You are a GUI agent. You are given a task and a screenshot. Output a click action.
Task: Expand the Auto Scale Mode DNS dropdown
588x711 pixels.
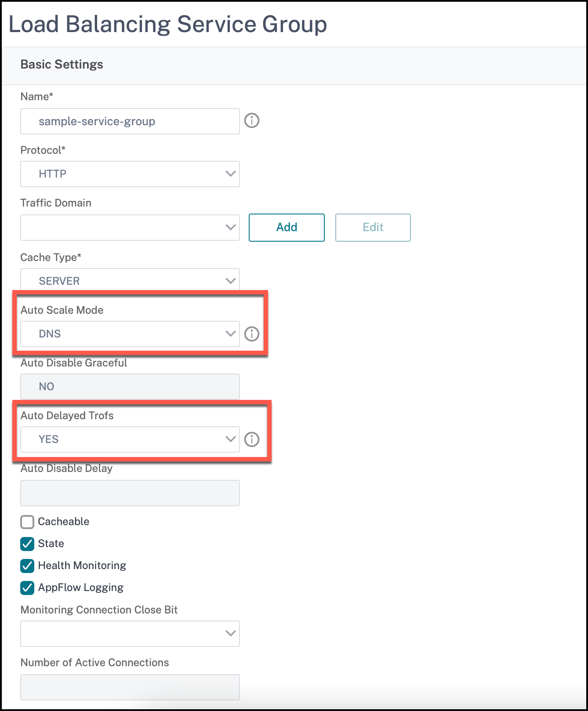130,334
